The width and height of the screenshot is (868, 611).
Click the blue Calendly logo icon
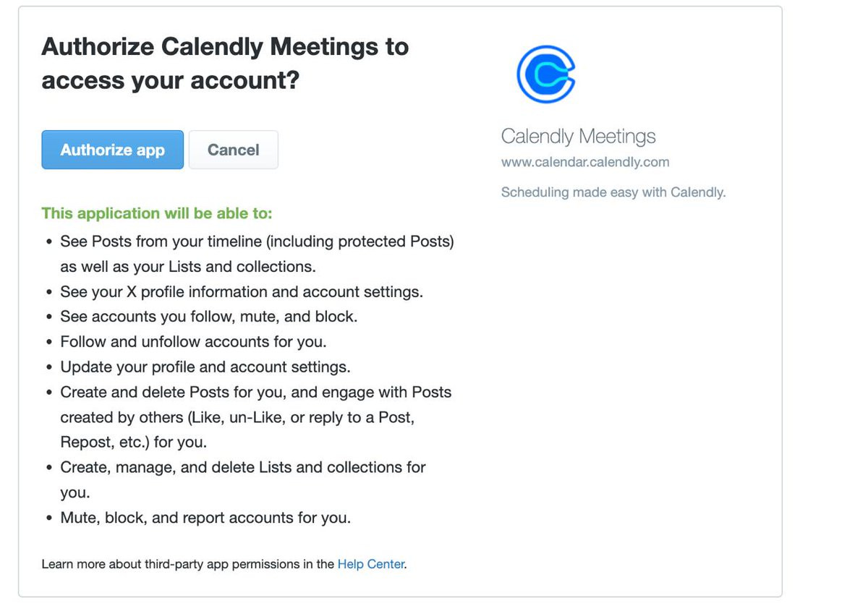click(546, 74)
